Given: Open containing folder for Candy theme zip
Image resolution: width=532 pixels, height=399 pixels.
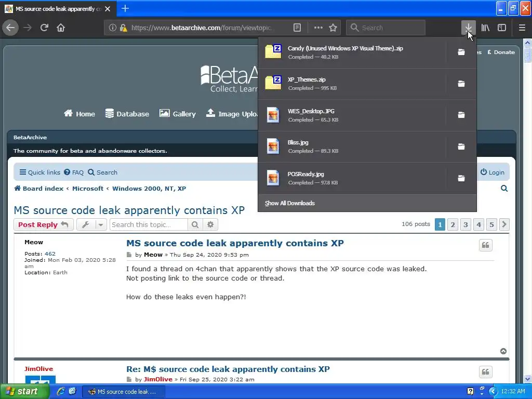Looking at the screenshot, I should [461, 52].
